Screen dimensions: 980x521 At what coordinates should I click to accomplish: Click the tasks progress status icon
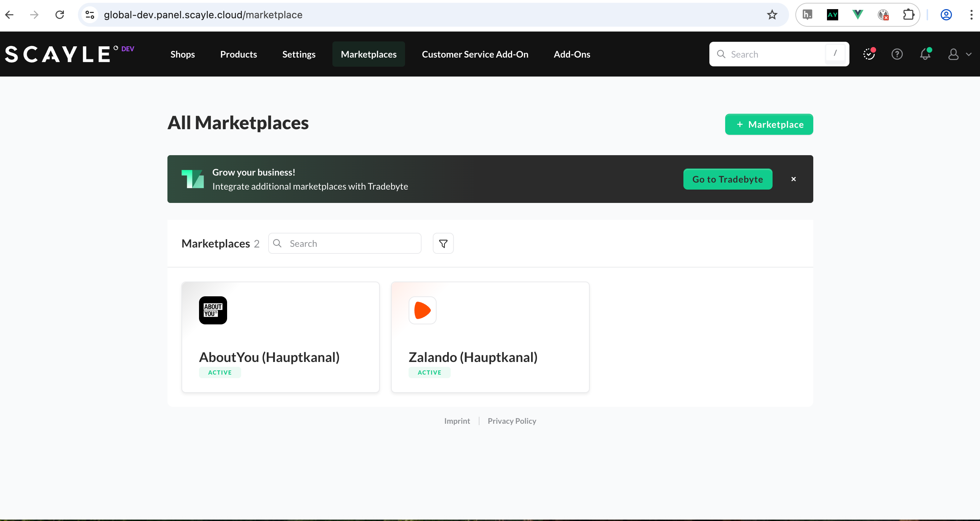tap(868, 54)
